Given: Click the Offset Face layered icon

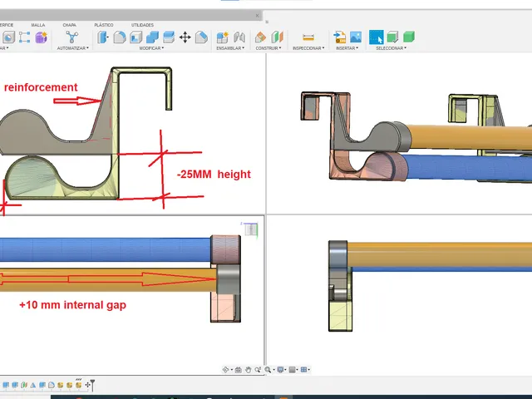Looking at the screenshot, I should tap(169, 37).
